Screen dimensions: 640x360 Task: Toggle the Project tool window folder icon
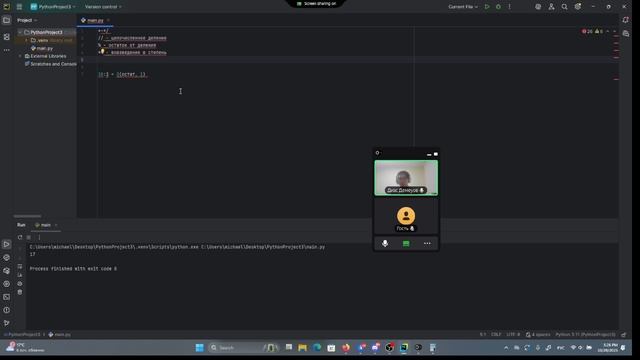[x=7, y=20]
